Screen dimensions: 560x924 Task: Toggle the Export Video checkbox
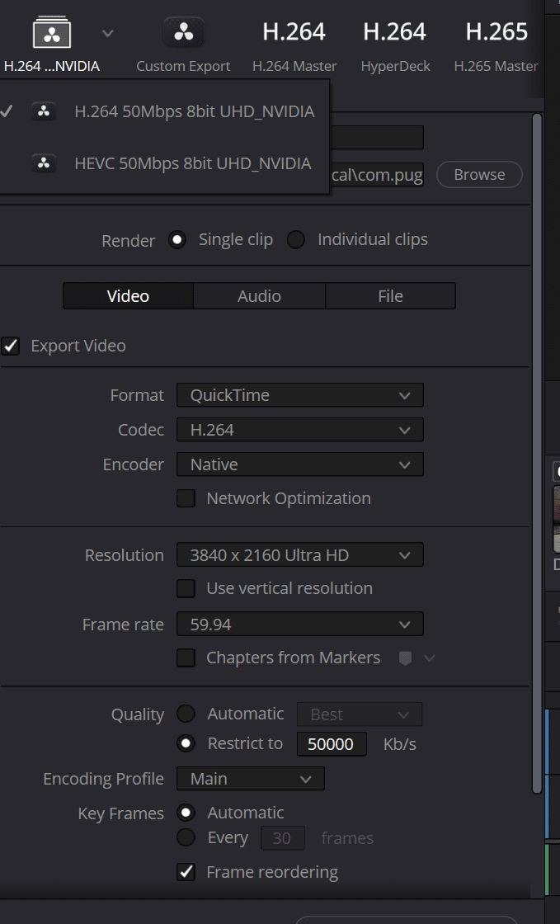click(x=10, y=346)
